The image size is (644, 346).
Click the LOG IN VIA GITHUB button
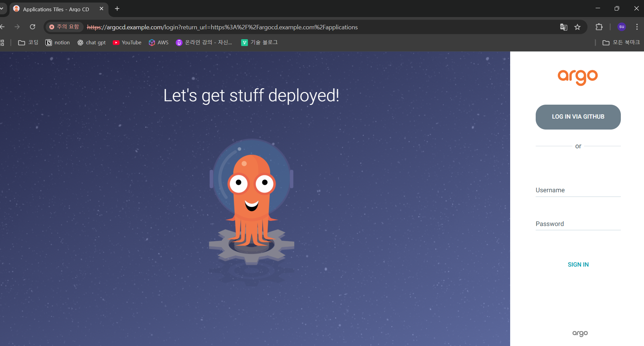(x=578, y=117)
